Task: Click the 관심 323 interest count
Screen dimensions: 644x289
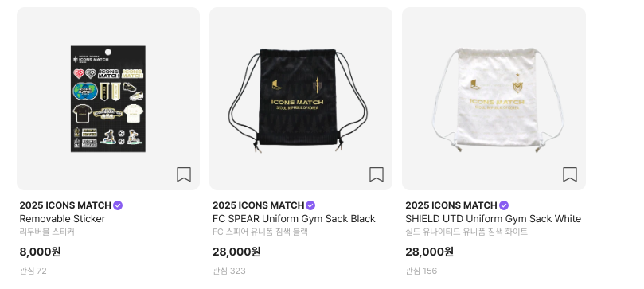Action: point(228,271)
